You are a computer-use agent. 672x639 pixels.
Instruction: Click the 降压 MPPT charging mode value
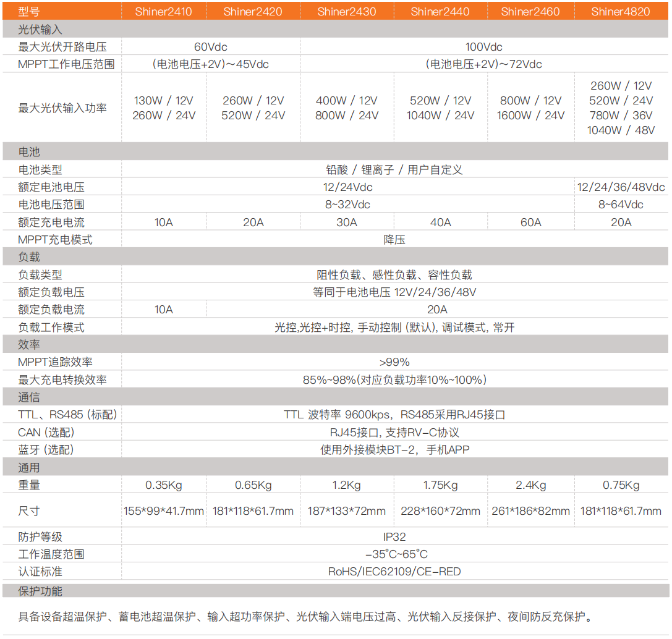coord(394,240)
